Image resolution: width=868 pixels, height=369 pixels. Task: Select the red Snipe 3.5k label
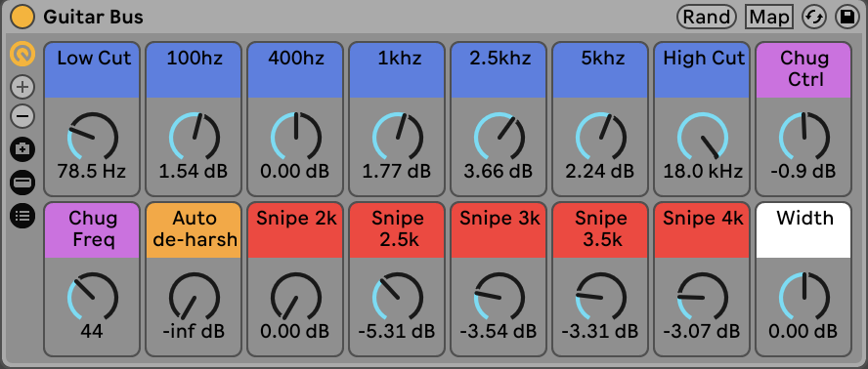(x=601, y=230)
